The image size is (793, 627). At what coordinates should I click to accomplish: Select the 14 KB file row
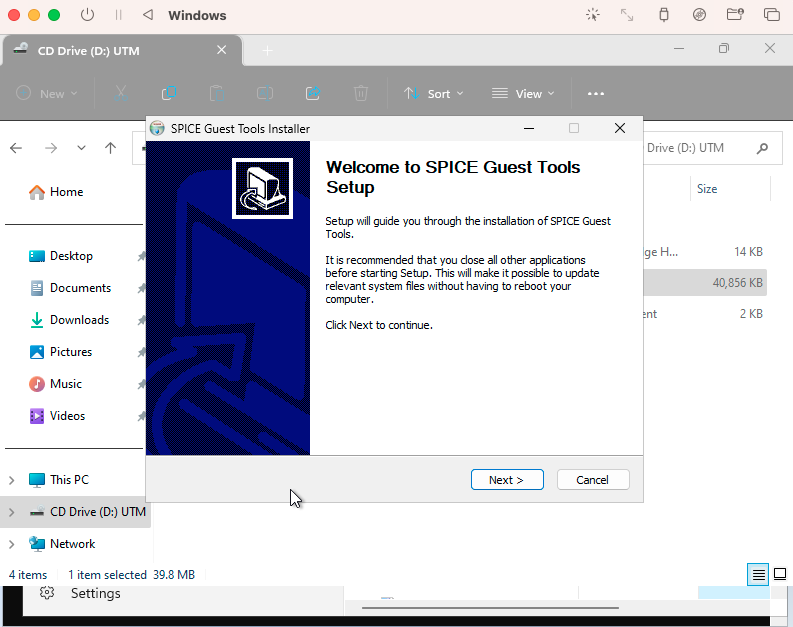click(705, 252)
